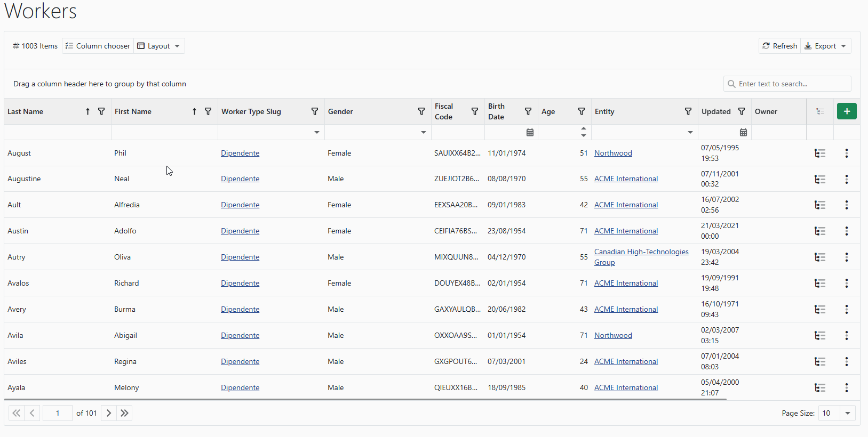Open filter icon on Gender column header
The width and height of the screenshot is (868, 437).
(x=421, y=111)
